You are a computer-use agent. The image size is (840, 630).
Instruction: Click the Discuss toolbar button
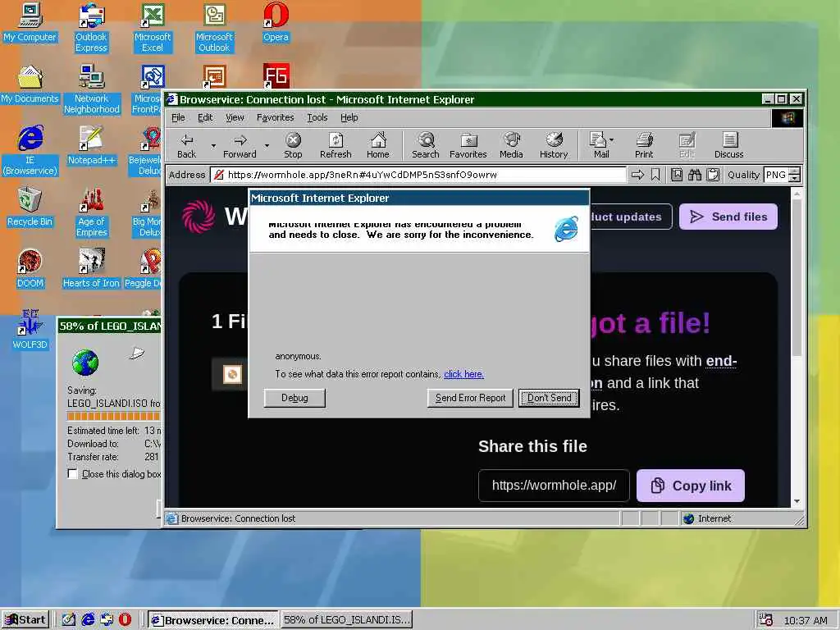[x=728, y=146]
